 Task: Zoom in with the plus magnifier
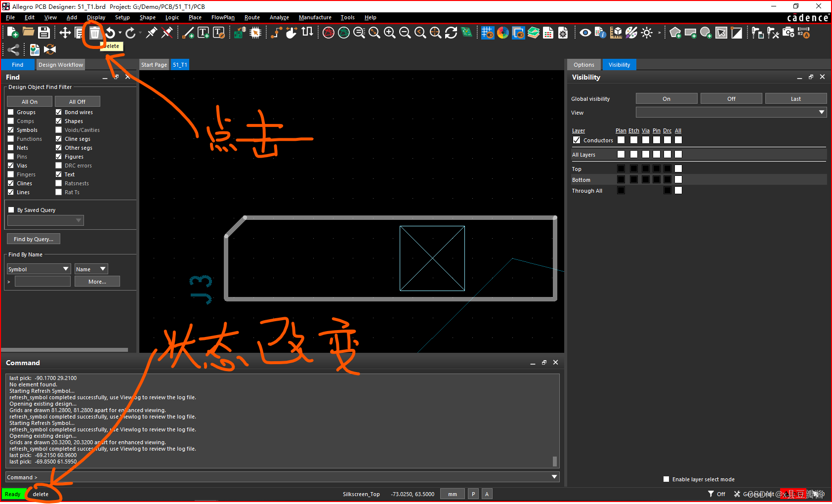390,33
